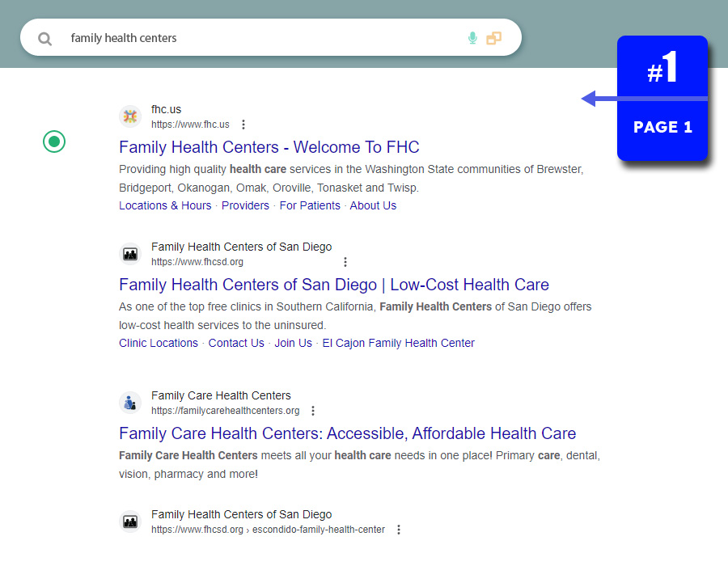
Task: Click the image search icon in search bar
Action: (x=493, y=38)
